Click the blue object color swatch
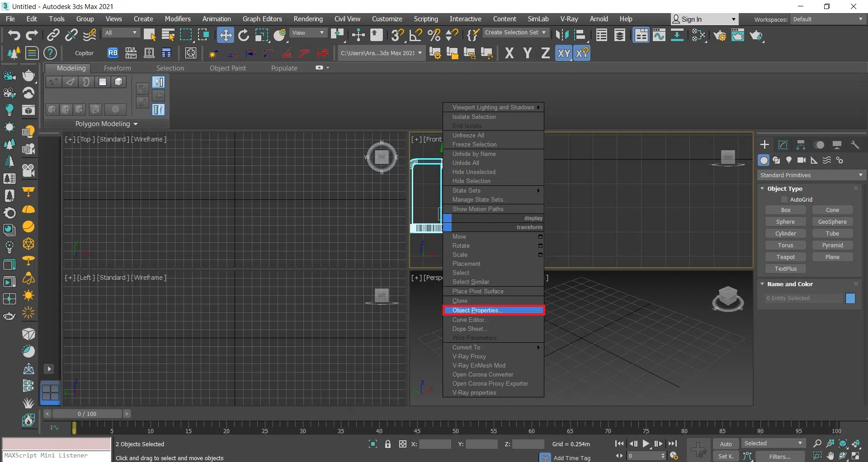This screenshot has height=462, width=868. tap(850, 298)
